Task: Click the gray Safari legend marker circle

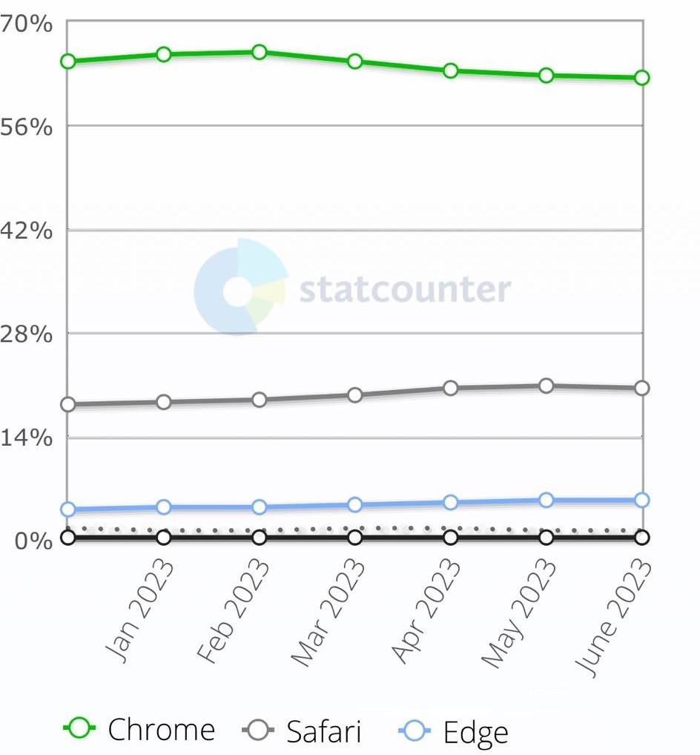Action: 259,731
